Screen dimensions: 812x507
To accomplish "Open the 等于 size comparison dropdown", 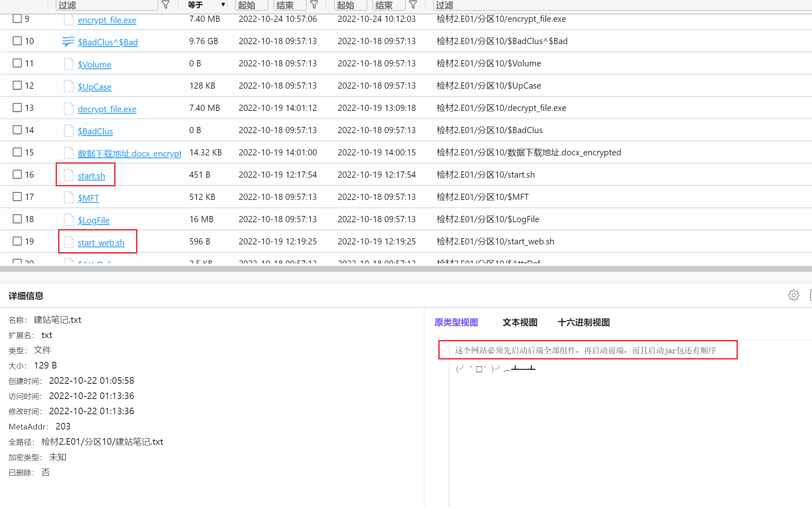I will 206,5.
